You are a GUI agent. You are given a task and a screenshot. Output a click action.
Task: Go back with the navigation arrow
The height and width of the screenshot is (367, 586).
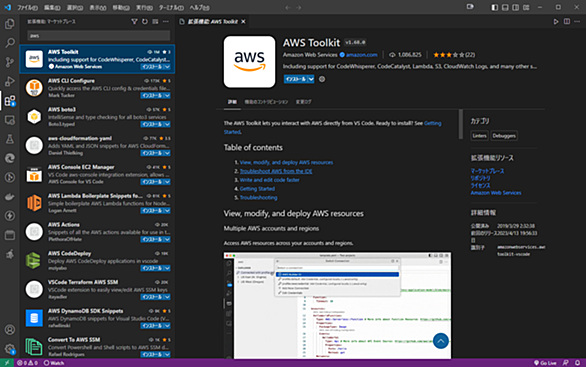(288, 7)
